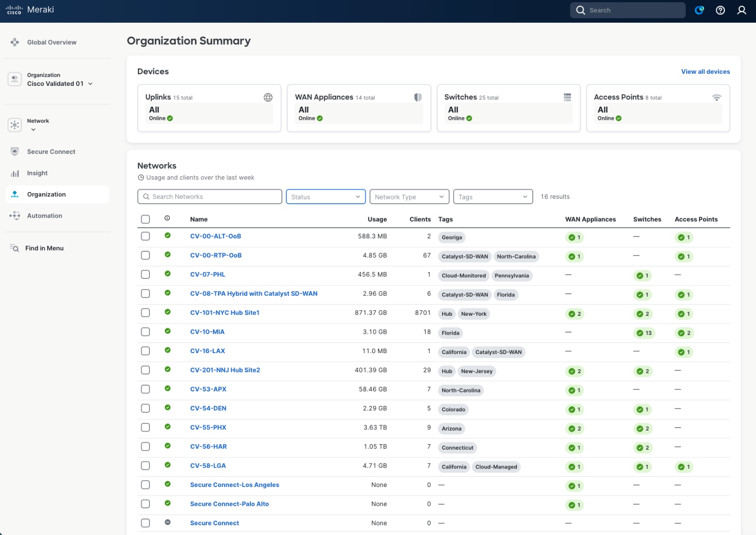This screenshot has height=535, width=756.
Task: Click the Organization sidebar icon
Action: click(x=15, y=195)
